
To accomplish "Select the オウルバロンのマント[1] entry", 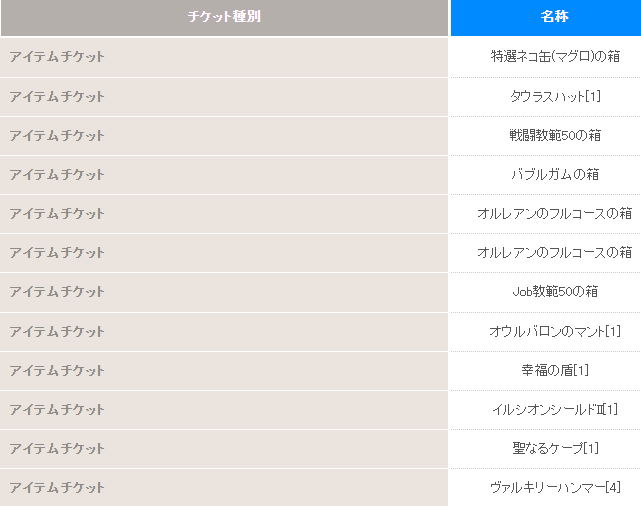I will pyautogui.click(x=555, y=331).
